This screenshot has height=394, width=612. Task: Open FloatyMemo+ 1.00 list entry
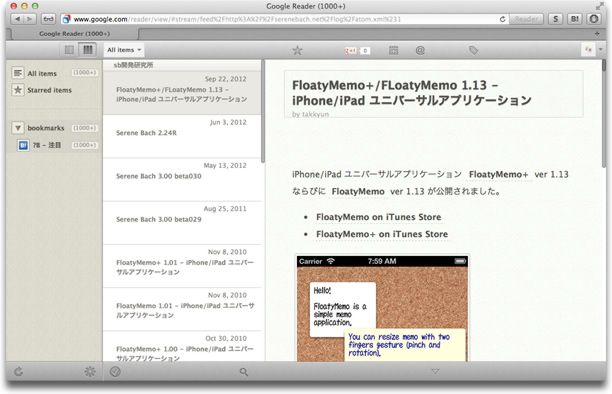(x=182, y=347)
